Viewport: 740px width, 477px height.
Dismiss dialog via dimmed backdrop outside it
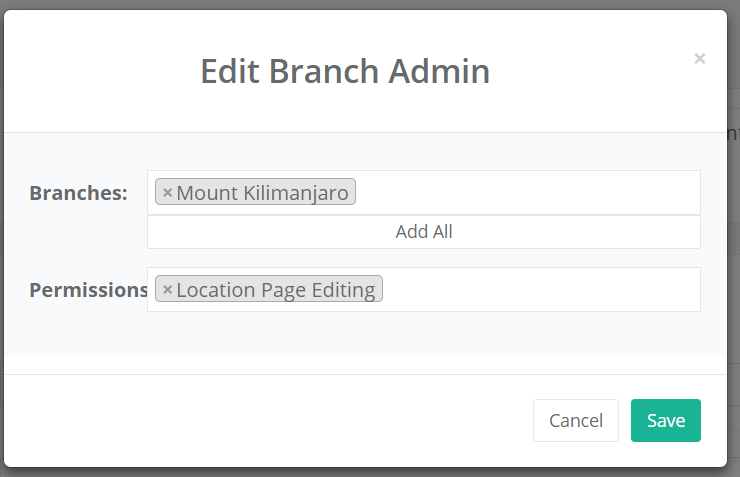pyautogui.click(x=734, y=283)
